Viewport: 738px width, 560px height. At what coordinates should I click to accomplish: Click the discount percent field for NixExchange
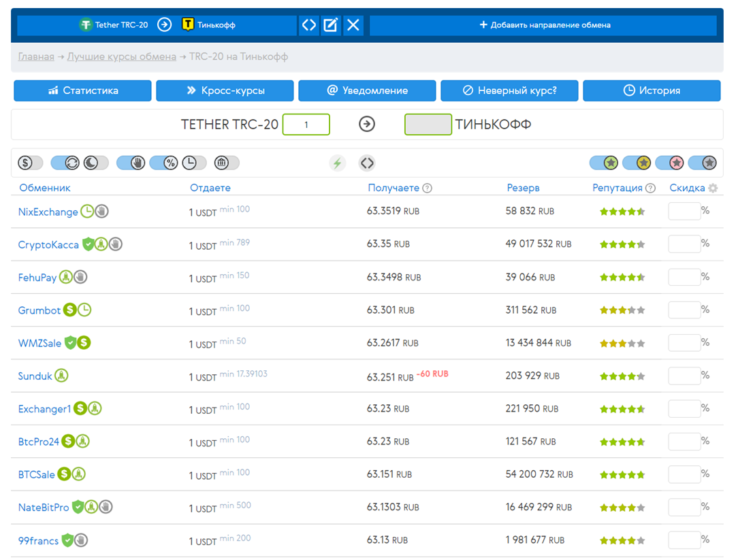(x=684, y=212)
